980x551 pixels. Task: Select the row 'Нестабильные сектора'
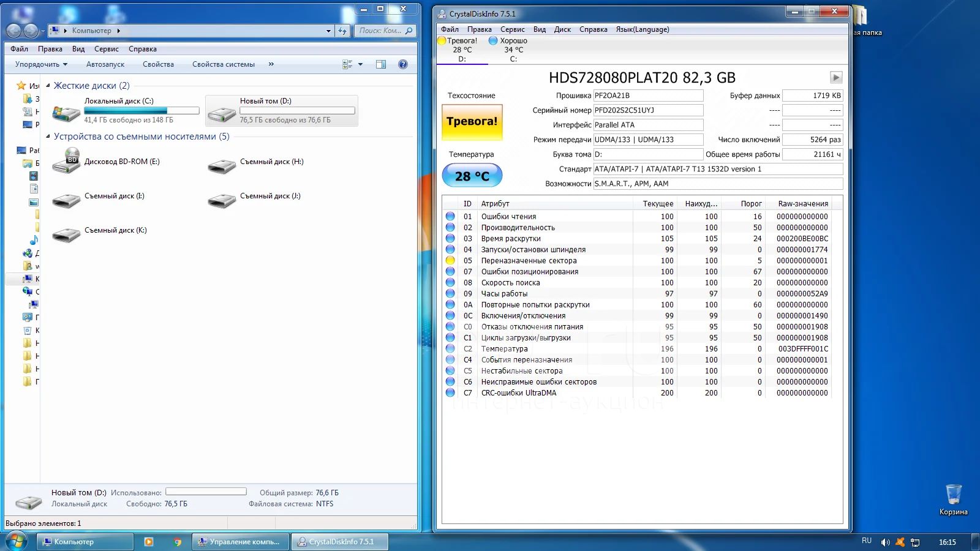tap(637, 371)
